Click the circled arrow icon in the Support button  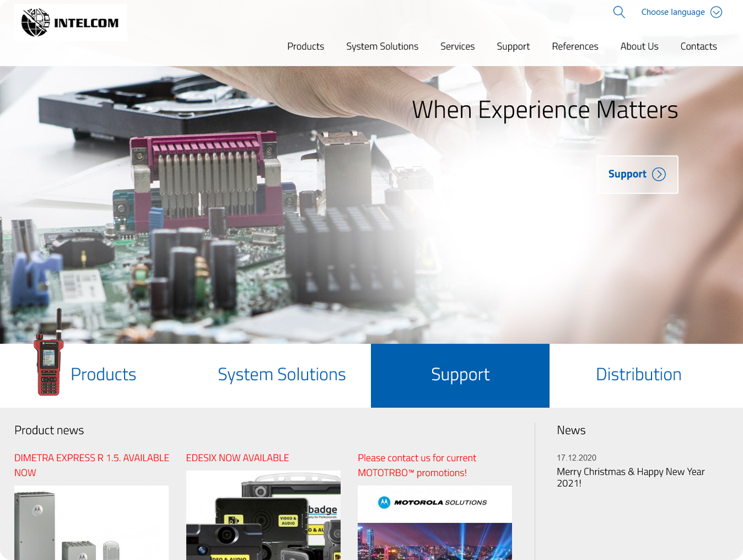[x=659, y=174]
